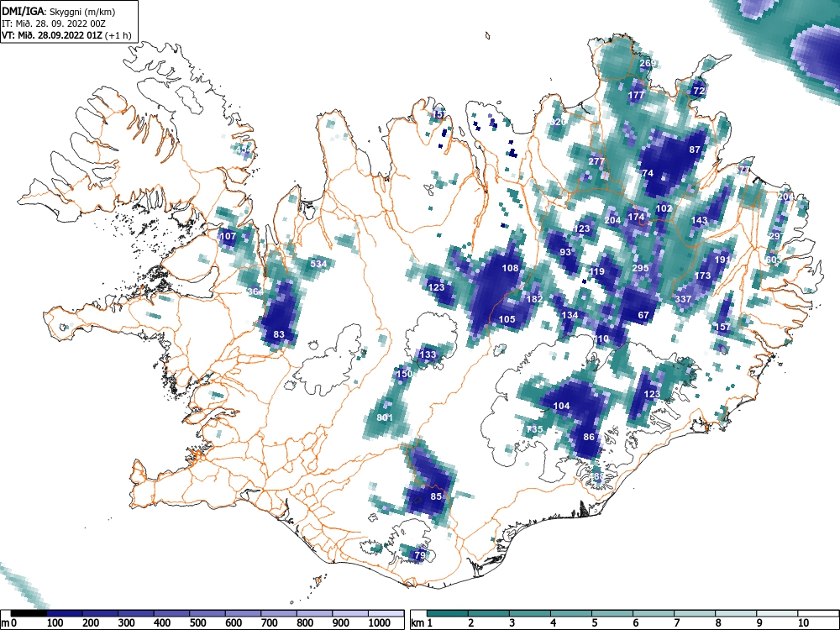840x630 pixels.
Task: Click the visibility value 177 on the map
Action: click(x=636, y=96)
